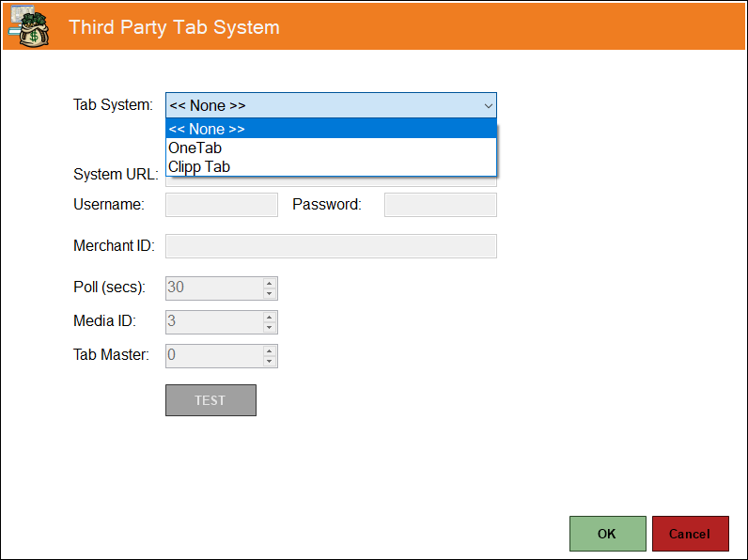Focus the Username input field
The height and width of the screenshot is (560, 748).
[x=222, y=205]
